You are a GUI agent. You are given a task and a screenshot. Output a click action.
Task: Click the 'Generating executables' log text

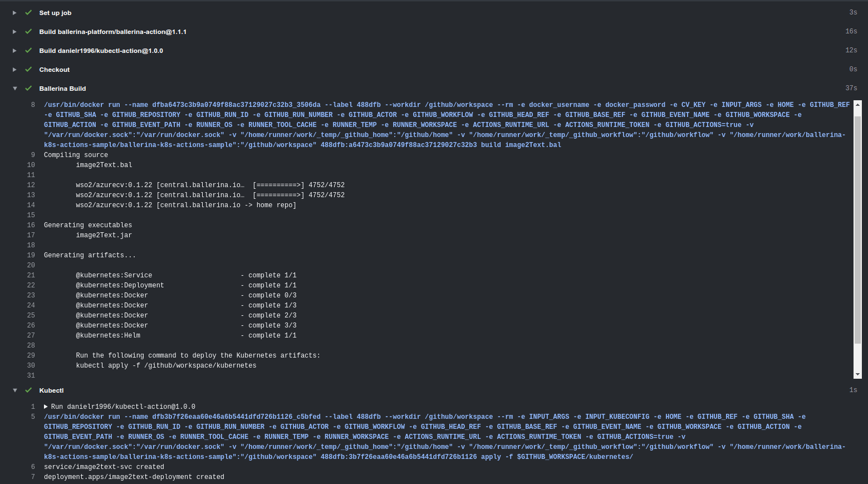pyautogui.click(x=88, y=225)
